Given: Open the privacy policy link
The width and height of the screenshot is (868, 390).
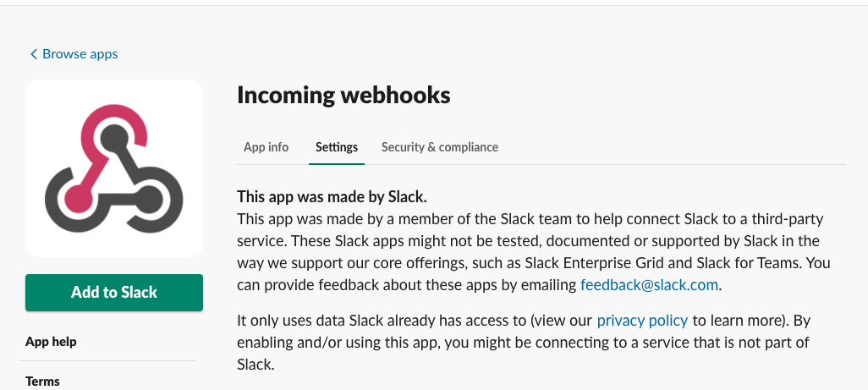Looking at the screenshot, I should pos(642,321).
